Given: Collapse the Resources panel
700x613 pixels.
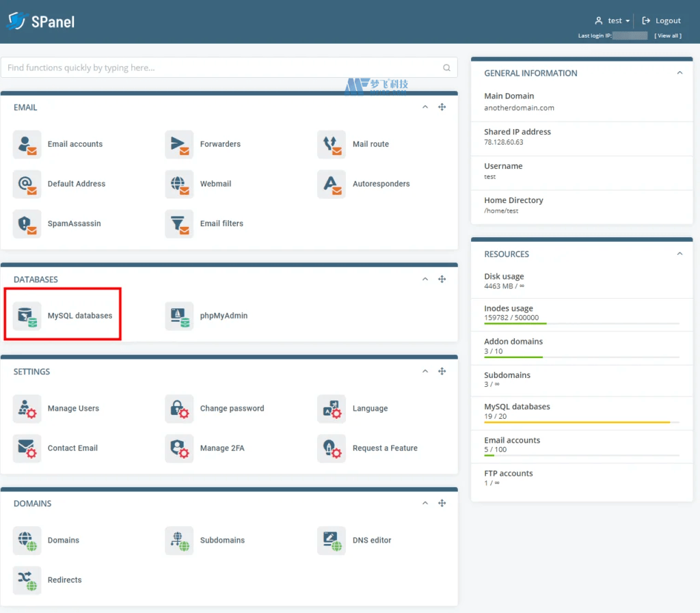Looking at the screenshot, I should click(x=679, y=254).
